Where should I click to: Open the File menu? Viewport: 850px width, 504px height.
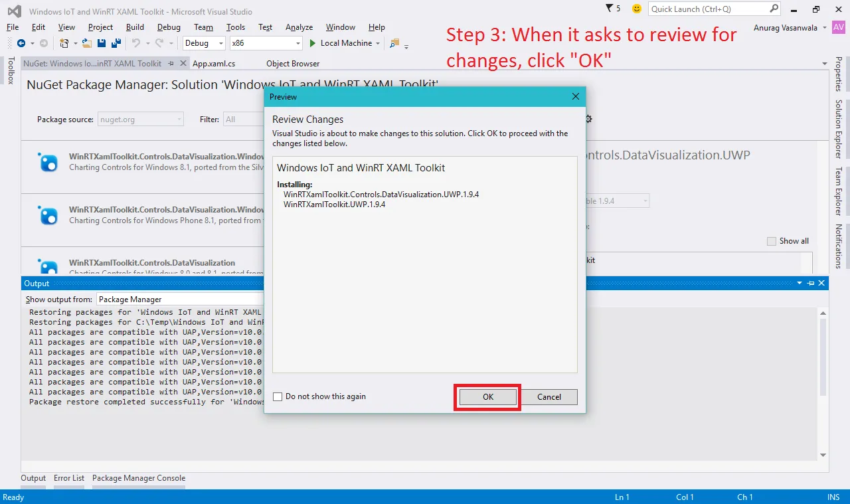click(13, 27)
